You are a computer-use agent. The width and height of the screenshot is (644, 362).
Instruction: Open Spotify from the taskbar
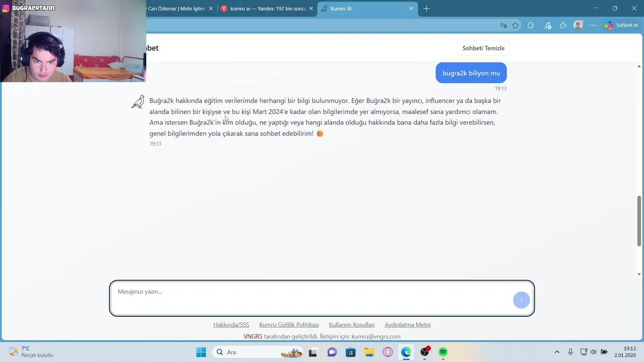tap(443, 352)
